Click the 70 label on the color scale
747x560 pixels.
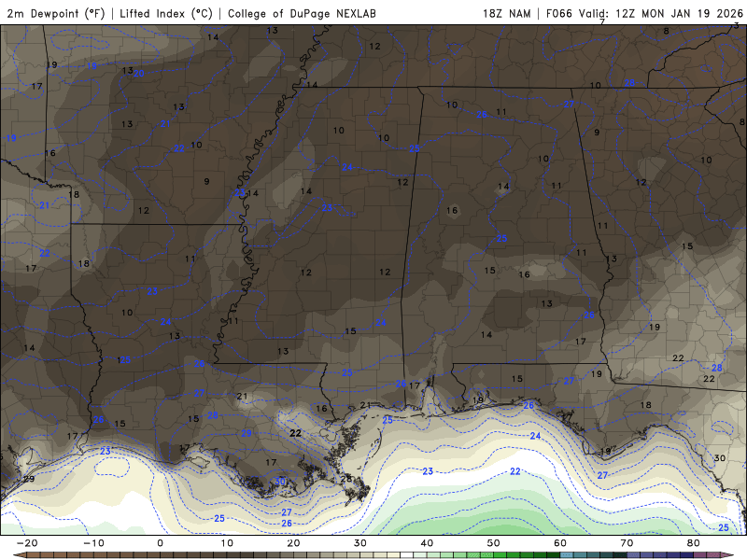(627, 543)
